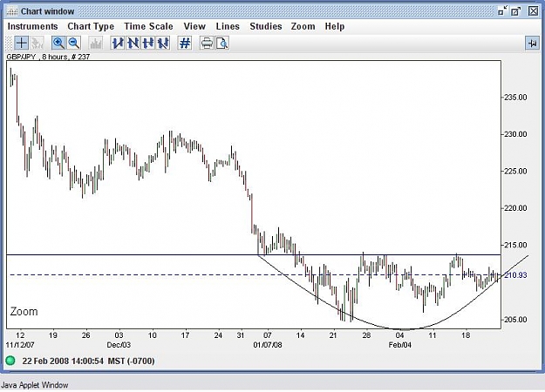This screenshot has height=392, width=545.
Task: Click the greyed-out pointer tool icon
Action: pyautogui.click(x=37, y=43)
